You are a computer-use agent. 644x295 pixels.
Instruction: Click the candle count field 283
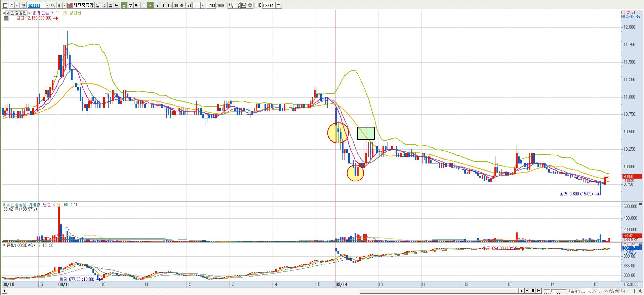[x=211, y=5]
